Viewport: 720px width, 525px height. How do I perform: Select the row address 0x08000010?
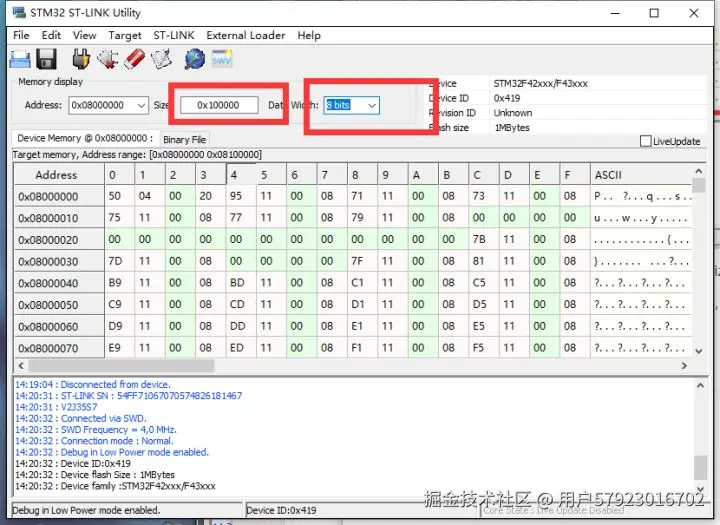(x=59, y=218)
